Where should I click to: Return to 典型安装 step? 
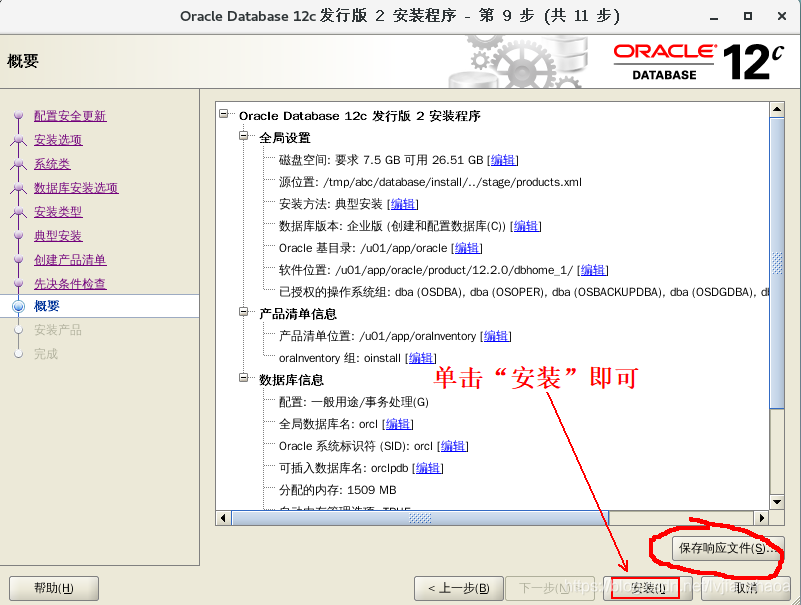(58, 236)
